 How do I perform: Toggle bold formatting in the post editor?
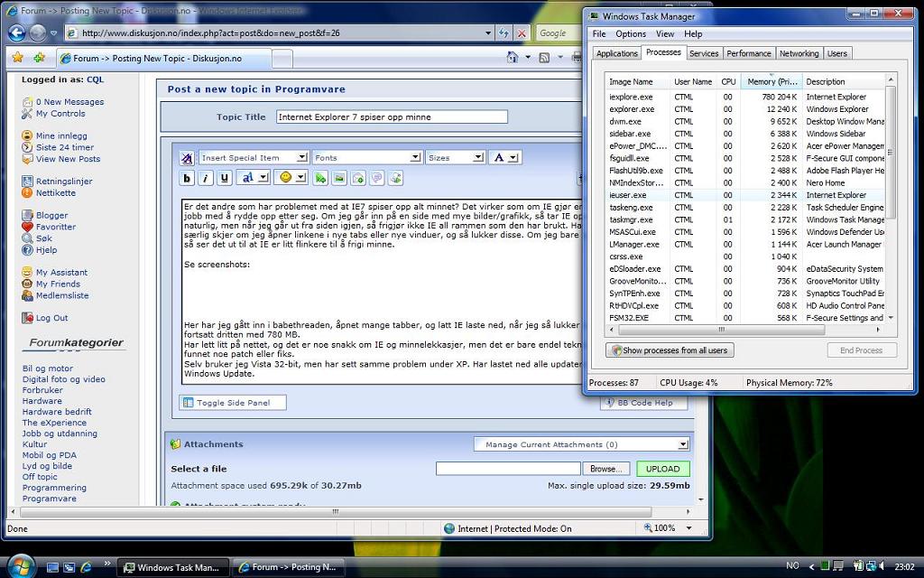point(187,178)
